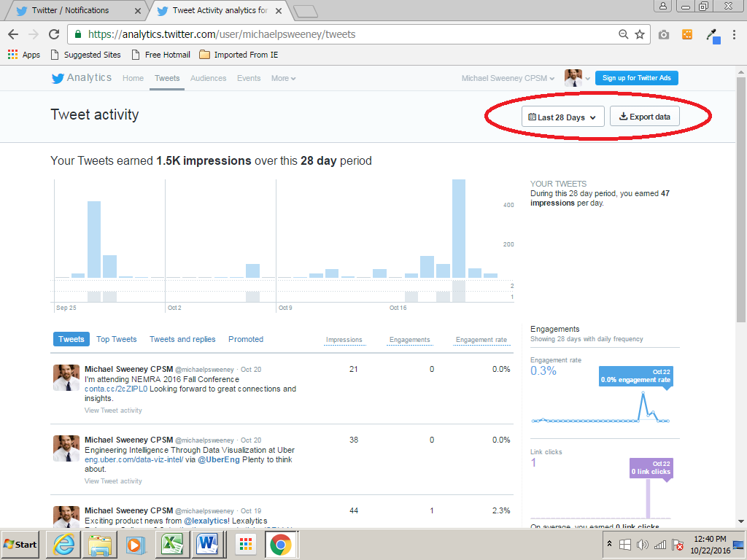Click the volume speaker icon in system tray
This screenshot has height=560, width=747.
coord(643,545)
